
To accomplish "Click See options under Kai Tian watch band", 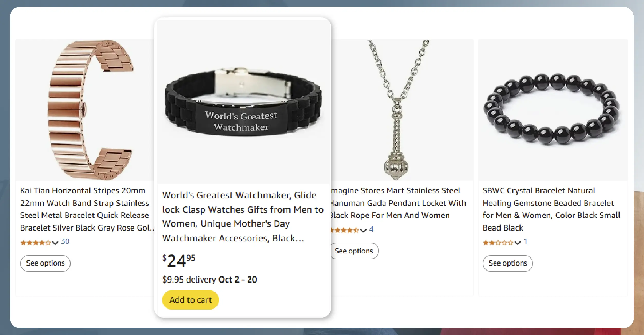I will click(x=45, y=263).
